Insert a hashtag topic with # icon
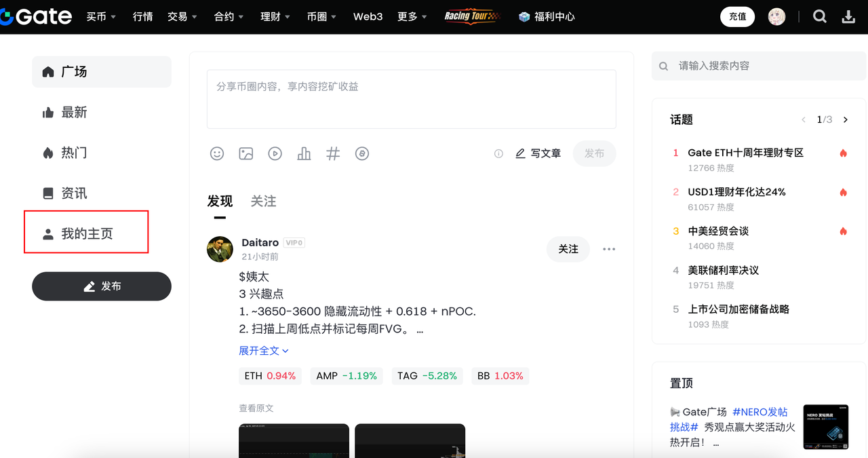Image resolution: width=868 pixels, height=458 pixels. 333,154
